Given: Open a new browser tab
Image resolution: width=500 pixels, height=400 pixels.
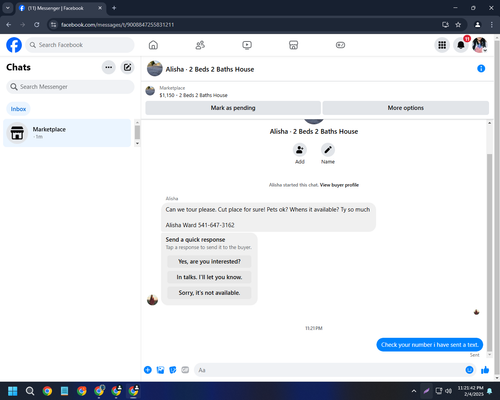Looking at the screenshot, I should tap(114, 8).
